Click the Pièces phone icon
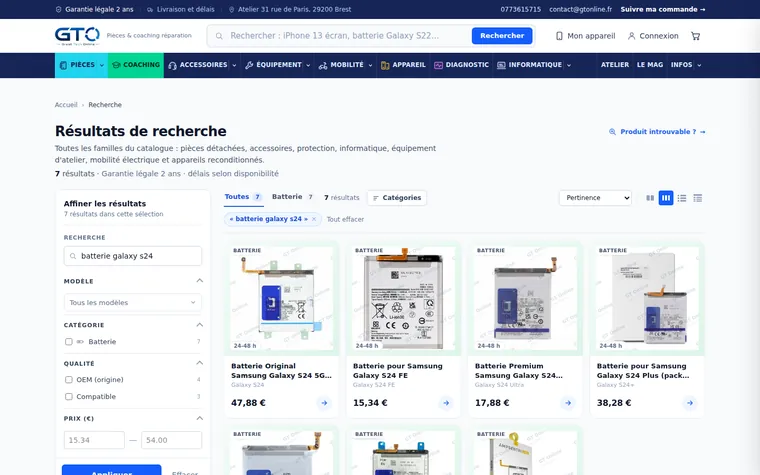Image resolution: width=760 pixels, height=475 pixels. (63, 65)
